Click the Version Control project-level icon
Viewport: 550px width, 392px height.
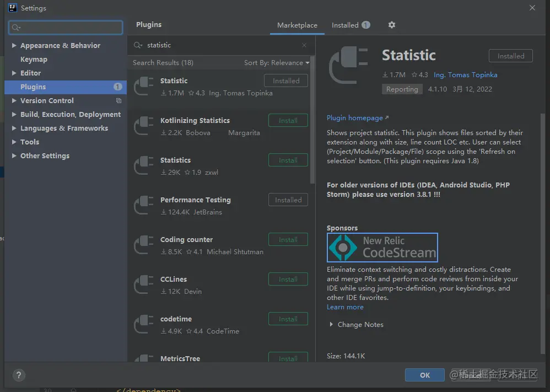tap(118, 101)
